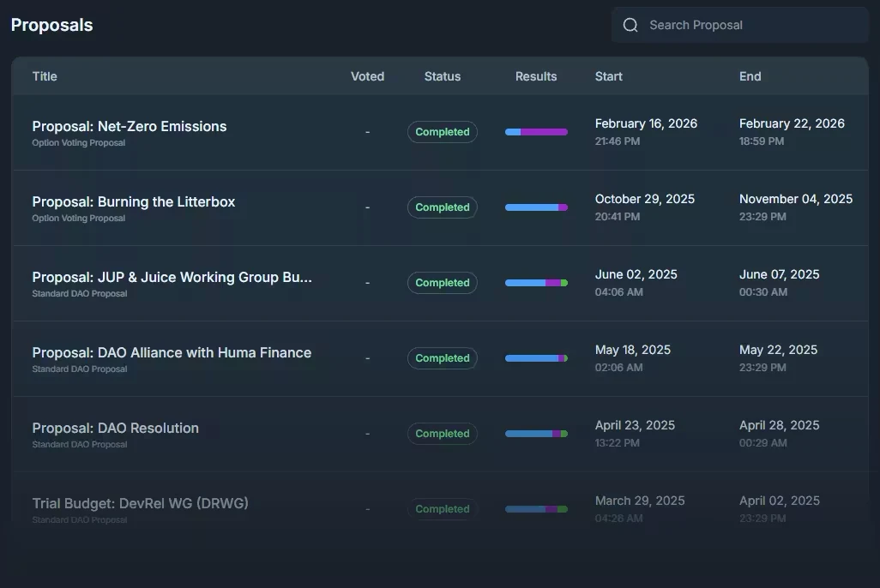Image resolution: width=880 pixels, height=588 pixels.
Task: Click the Results column header
Action: pos(536,76)
